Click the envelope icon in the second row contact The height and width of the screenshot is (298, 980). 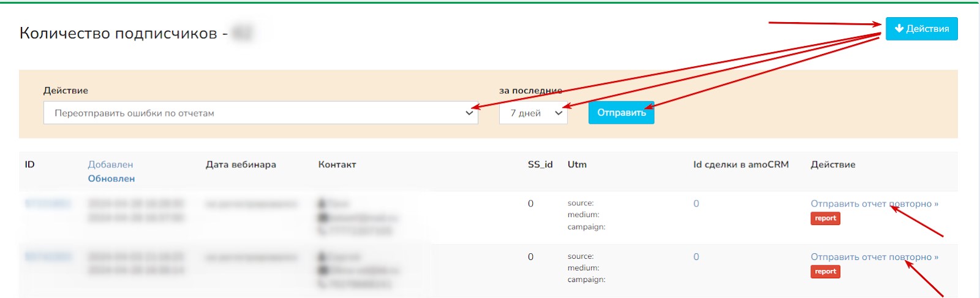pyautogui.click(x=322, y=270)
